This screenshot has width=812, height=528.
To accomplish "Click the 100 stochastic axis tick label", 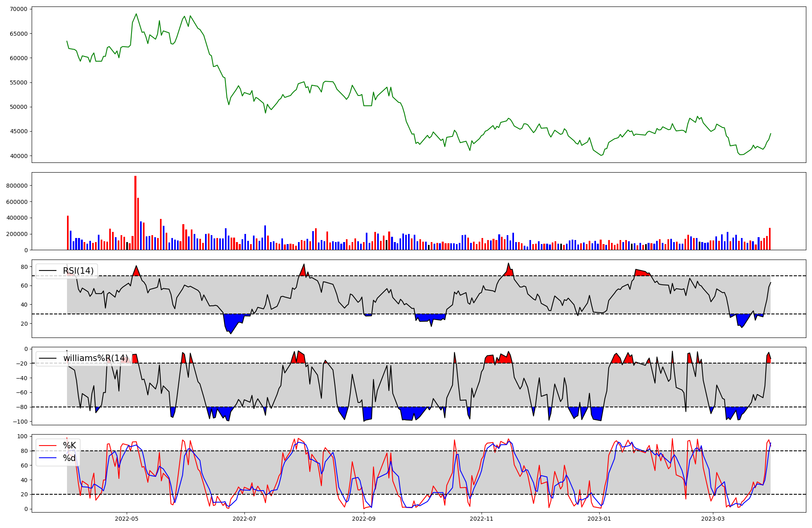I will click(x=23, y=436).
